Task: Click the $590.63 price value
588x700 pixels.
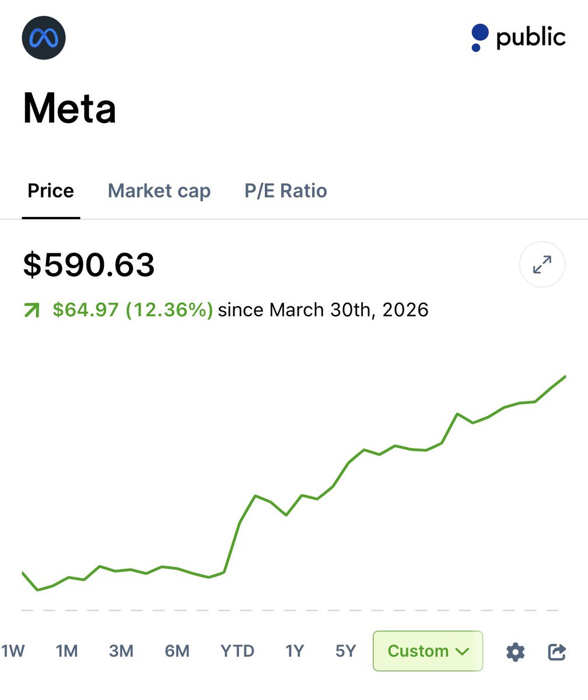Action: click(x=89, y=265)
